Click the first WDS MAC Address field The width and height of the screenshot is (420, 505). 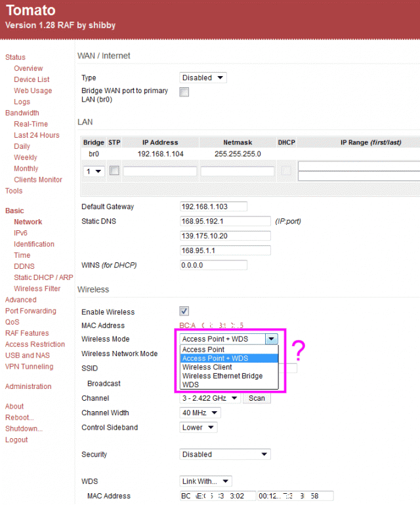[218, 496]
